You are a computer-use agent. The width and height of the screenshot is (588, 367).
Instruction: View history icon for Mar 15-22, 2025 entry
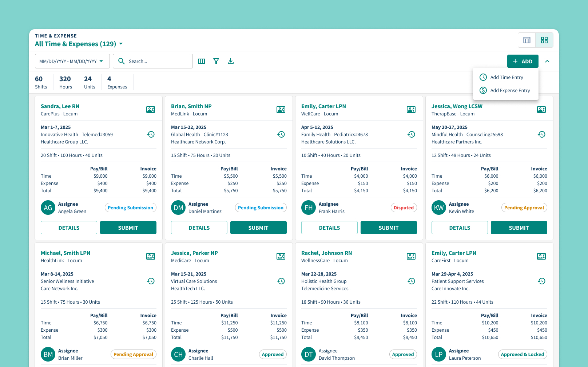(281, 134)
